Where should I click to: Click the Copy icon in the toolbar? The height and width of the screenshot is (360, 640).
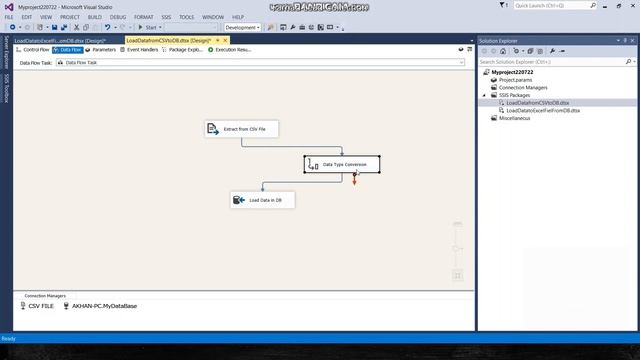[x=86, y=27]
